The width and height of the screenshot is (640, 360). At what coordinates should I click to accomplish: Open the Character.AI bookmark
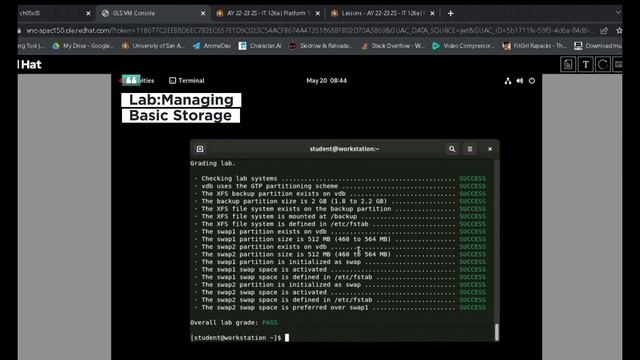[x=260, y=46]
